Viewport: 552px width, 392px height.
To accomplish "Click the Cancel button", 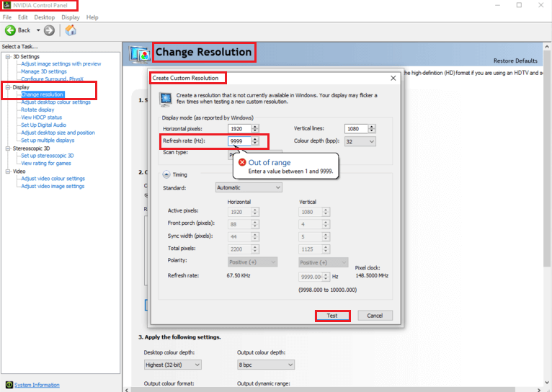I will (375, 316).
